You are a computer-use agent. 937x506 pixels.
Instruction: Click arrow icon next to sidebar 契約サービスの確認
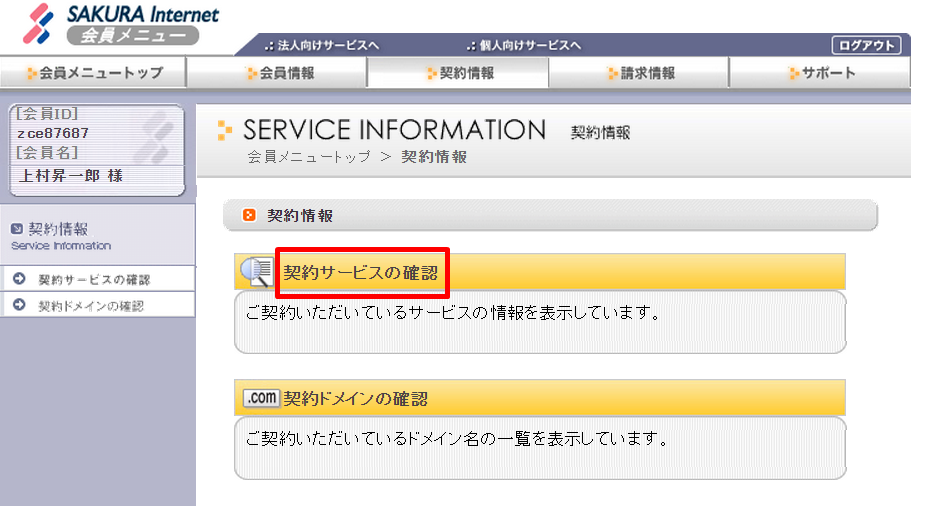coord(19,278)
